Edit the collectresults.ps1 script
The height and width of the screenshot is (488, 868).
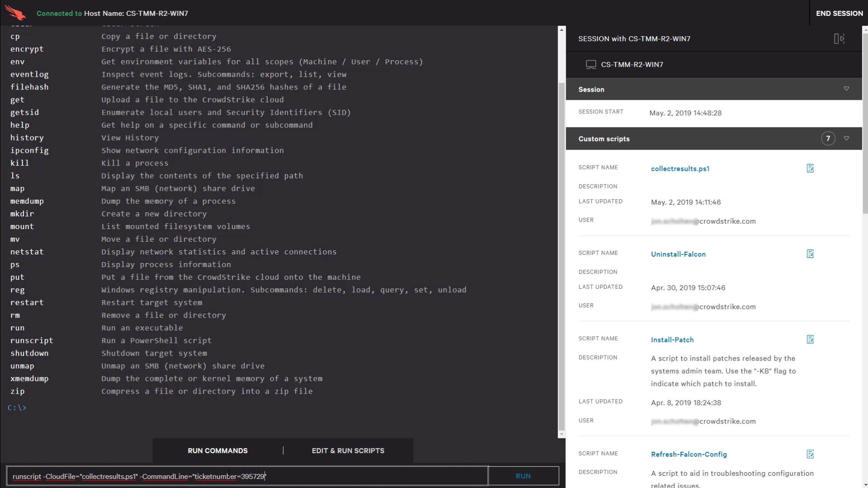click(810, 169)
